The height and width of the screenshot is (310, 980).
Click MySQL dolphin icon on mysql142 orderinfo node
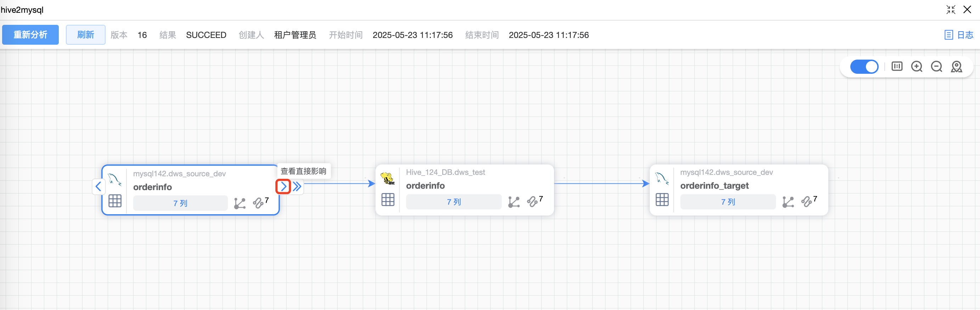coord(114,179)
